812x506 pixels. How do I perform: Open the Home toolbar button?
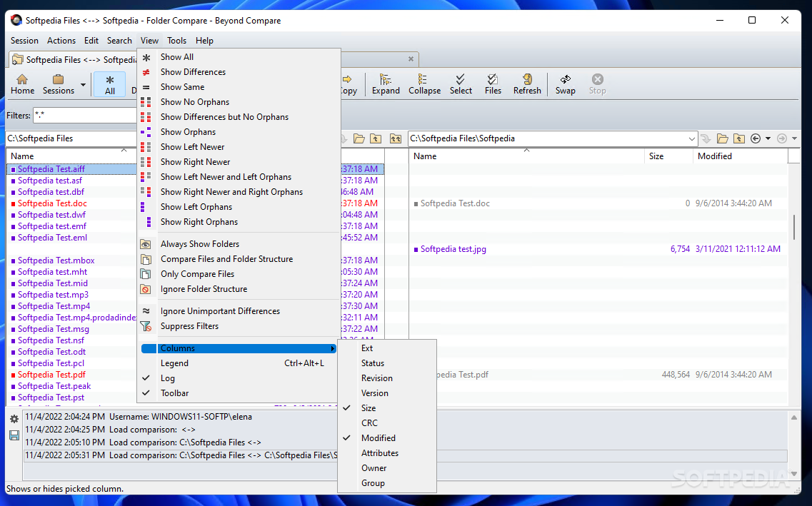22,84
